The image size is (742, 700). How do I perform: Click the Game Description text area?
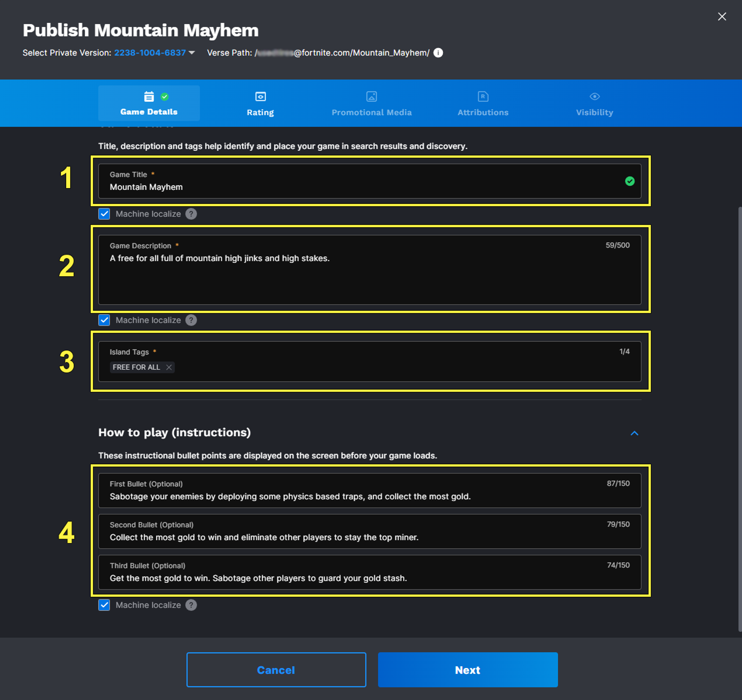point(369,269)
